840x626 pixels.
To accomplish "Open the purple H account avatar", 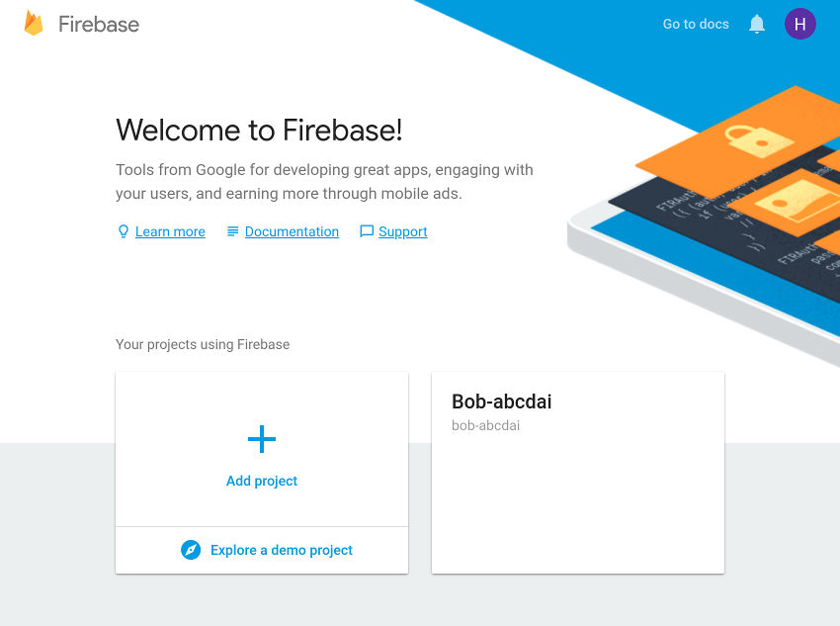I will [799, 24].
